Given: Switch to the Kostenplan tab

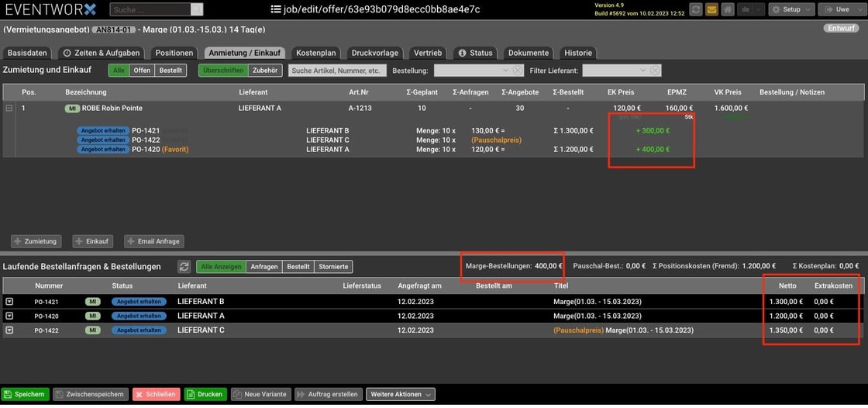Looking at the screenshot, I should (315, 53).
